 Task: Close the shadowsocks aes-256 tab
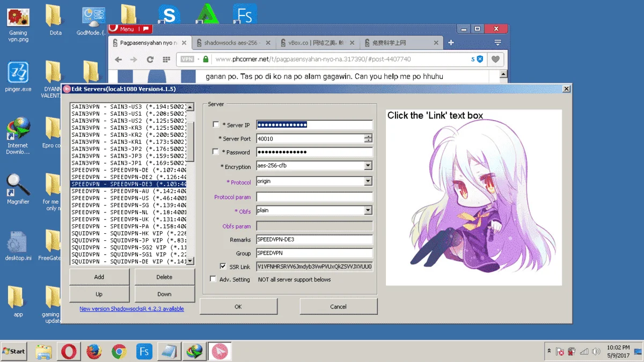click(x=268, y=43)
